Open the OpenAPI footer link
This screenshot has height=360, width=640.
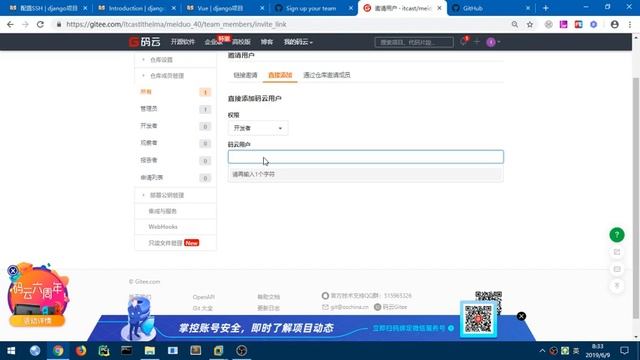[204, 297]
